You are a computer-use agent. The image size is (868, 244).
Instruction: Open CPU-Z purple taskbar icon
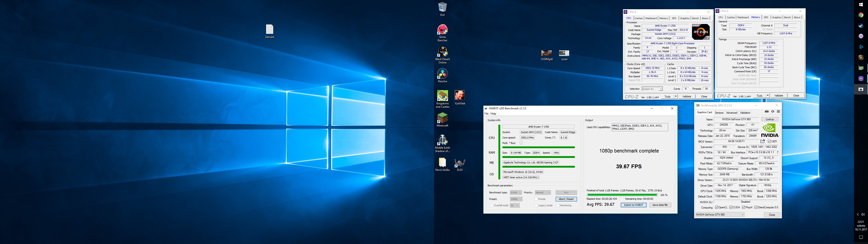click(861, 79)
